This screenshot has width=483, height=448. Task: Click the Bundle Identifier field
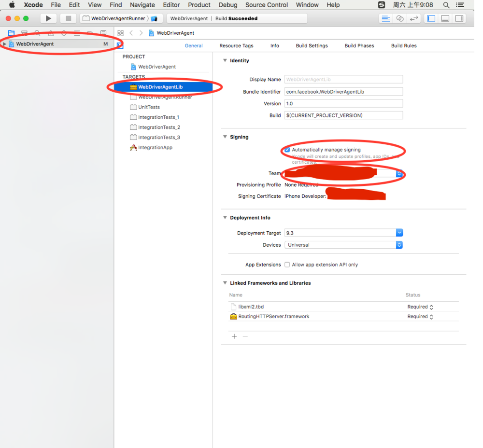[x=344, y=92]
